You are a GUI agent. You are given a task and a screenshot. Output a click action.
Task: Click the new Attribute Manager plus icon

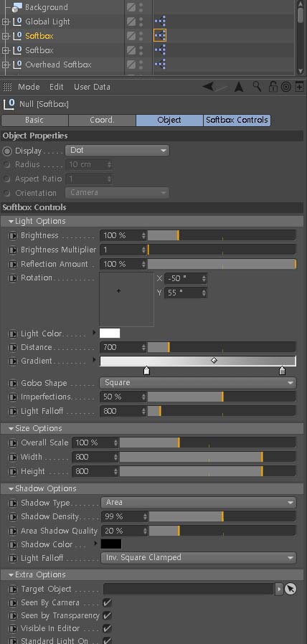[x=299, y=86]
